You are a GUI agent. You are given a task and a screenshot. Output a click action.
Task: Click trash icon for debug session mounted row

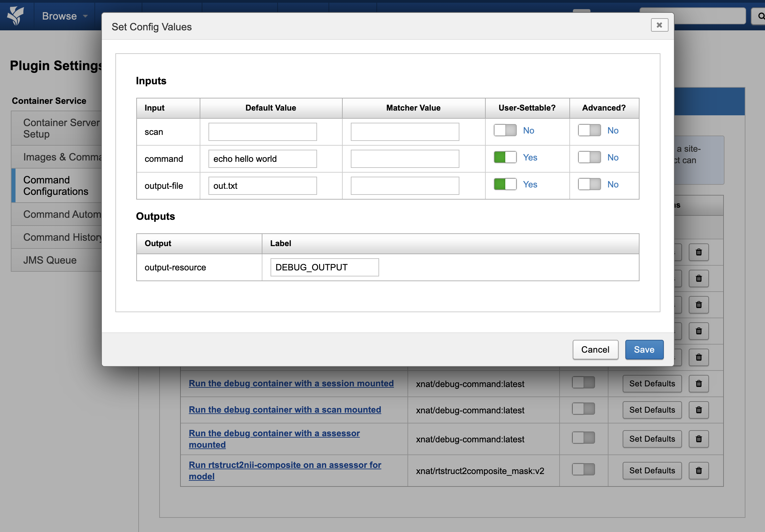pyautogui.click(x=699, y=384)
